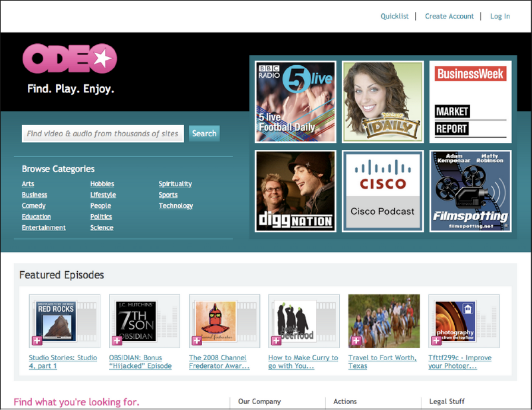Click the Our Company footer heading
532x410 pixels.
pos(259,401)
